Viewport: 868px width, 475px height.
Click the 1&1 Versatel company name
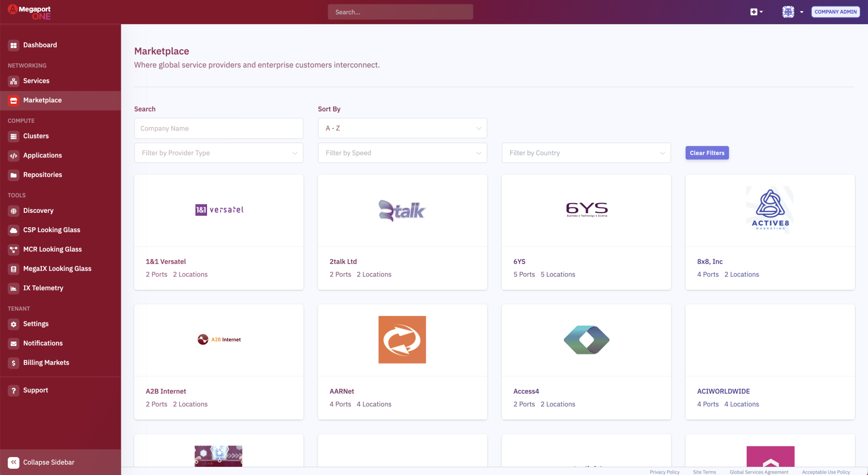click(166, 262)
